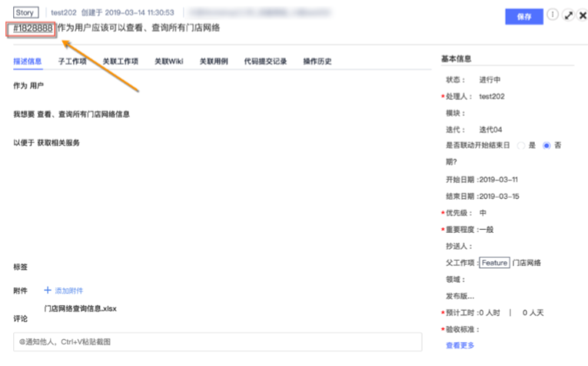Click the 重要程度 value 一般
This screenshot has height=366, width=588.
(x=487, y=229)
